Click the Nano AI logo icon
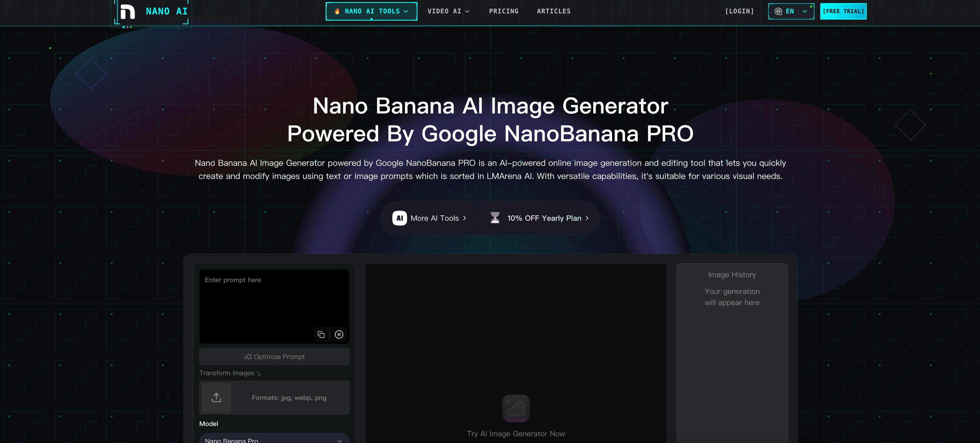 click(x=128, y=12)
